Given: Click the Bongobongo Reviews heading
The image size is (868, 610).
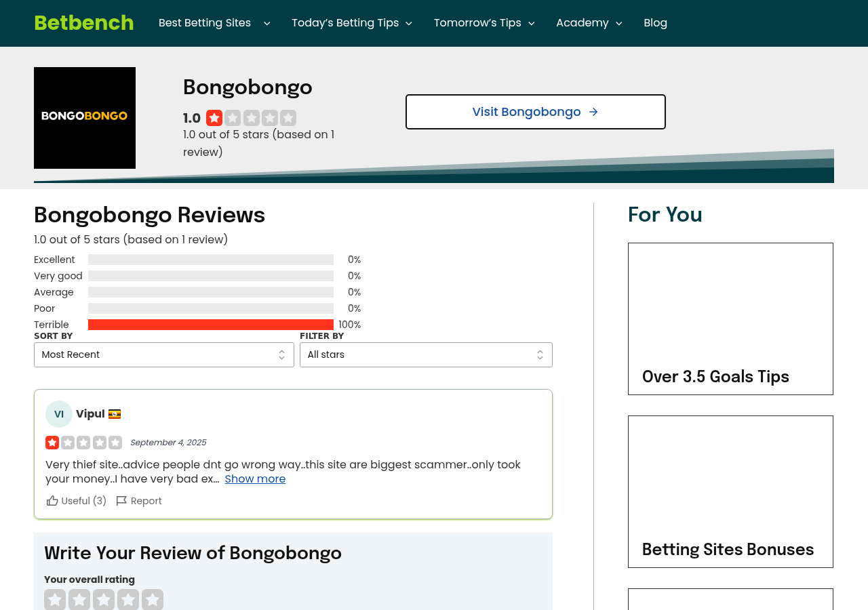Looking at the screenshot, I should click(149, 215).
